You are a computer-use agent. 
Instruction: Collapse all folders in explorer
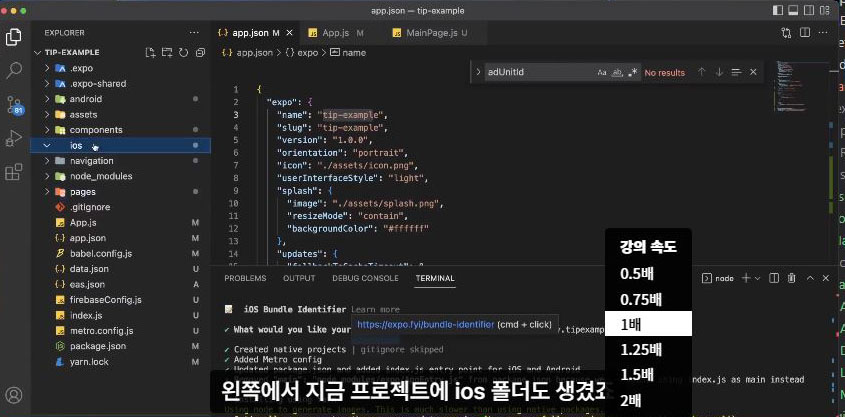(x=200, y=52)
